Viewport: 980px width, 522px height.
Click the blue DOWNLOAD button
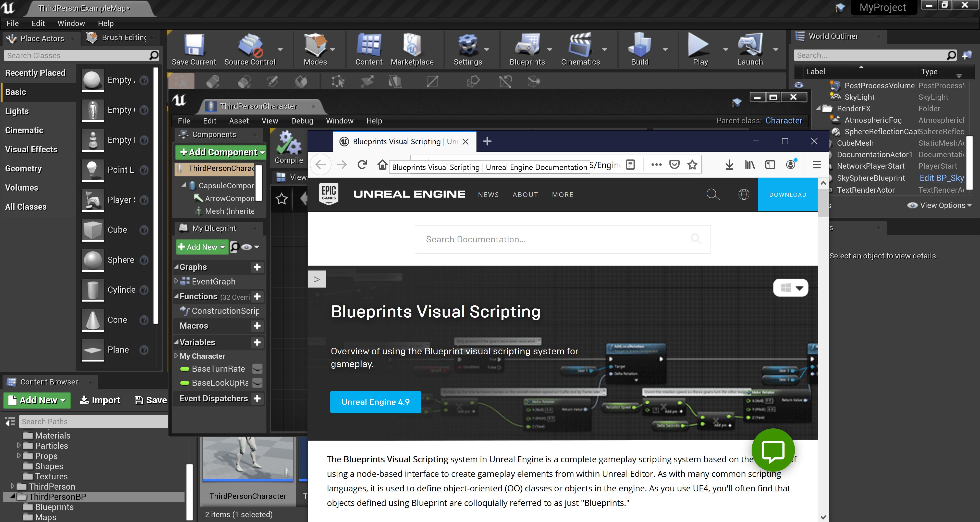point(788,195)
